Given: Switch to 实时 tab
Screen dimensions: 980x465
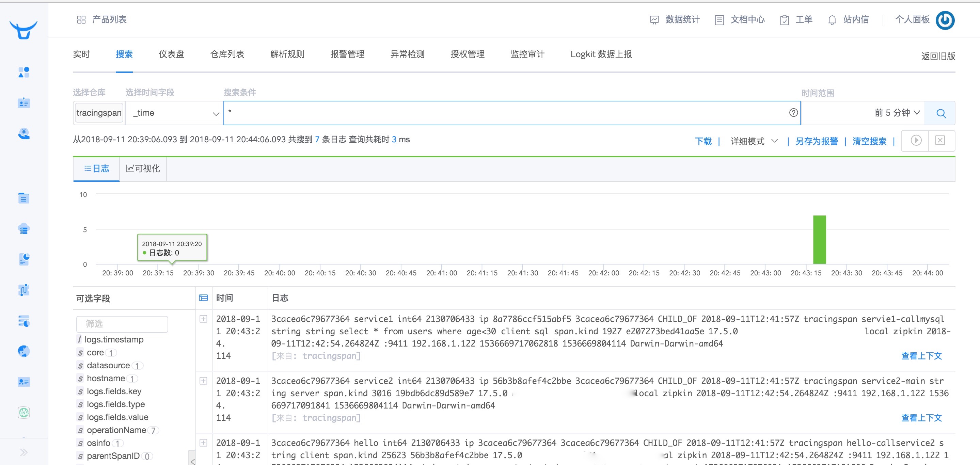Looking at the screenshot, I should pyautogui.click(x=81, y=54).
